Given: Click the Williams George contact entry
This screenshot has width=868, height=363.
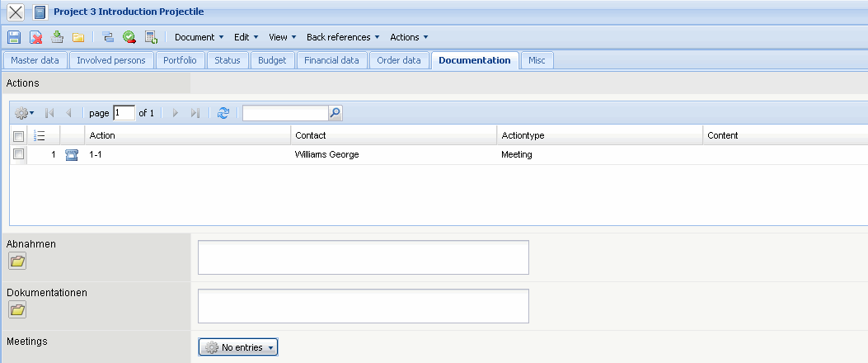Looking at the screenshot, I should [326, 154].
